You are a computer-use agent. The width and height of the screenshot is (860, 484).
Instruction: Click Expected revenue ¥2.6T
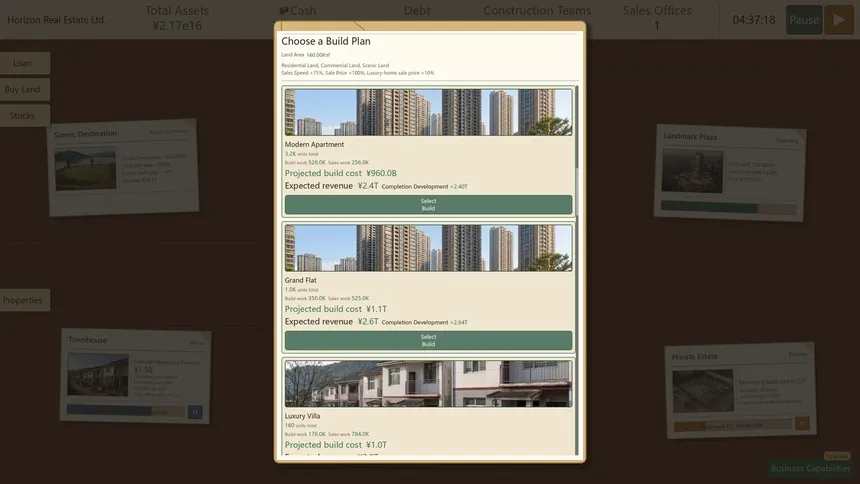331,322
